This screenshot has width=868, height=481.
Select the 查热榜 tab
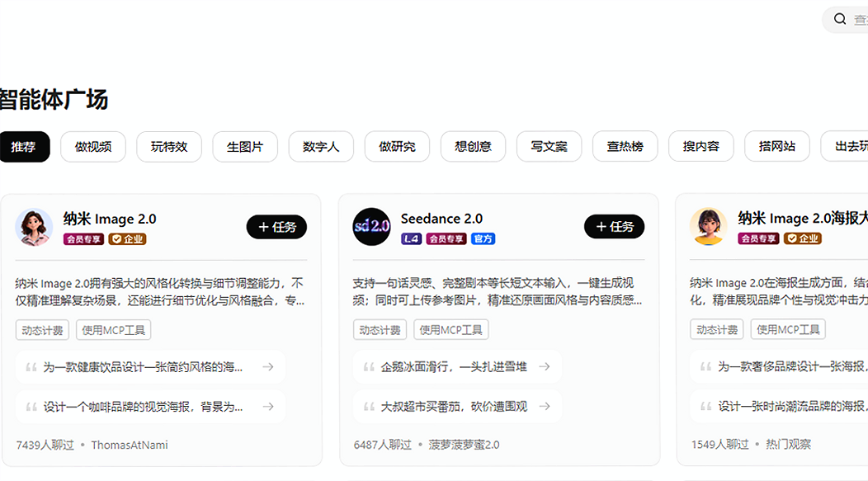pyautogui.click(x=625, y=147)
